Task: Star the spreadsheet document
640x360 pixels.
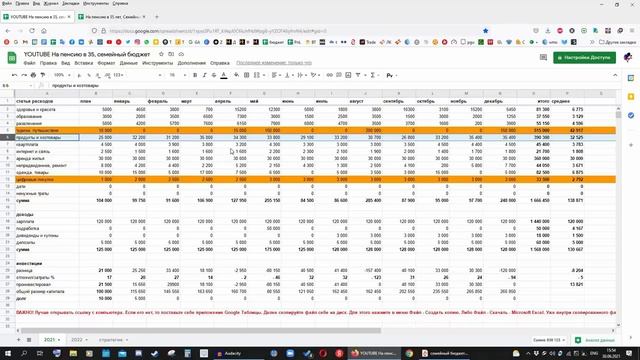Action: [x=161, y=54]
